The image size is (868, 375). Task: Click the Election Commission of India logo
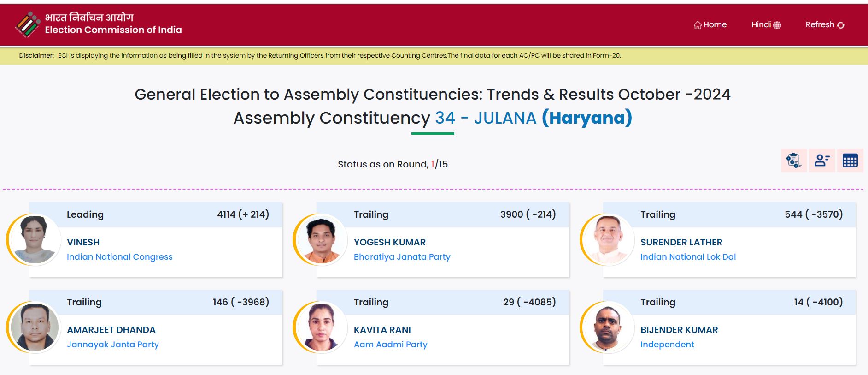(x=27, y=24)
